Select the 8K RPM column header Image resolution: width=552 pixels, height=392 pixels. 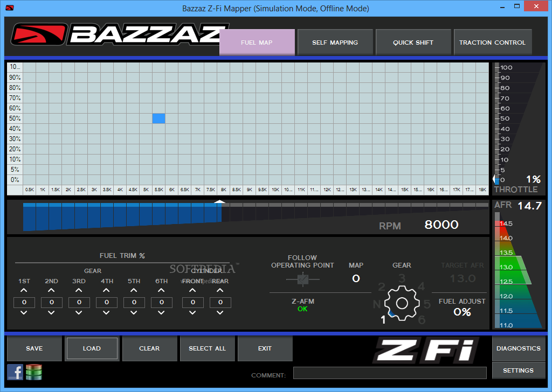224,190
